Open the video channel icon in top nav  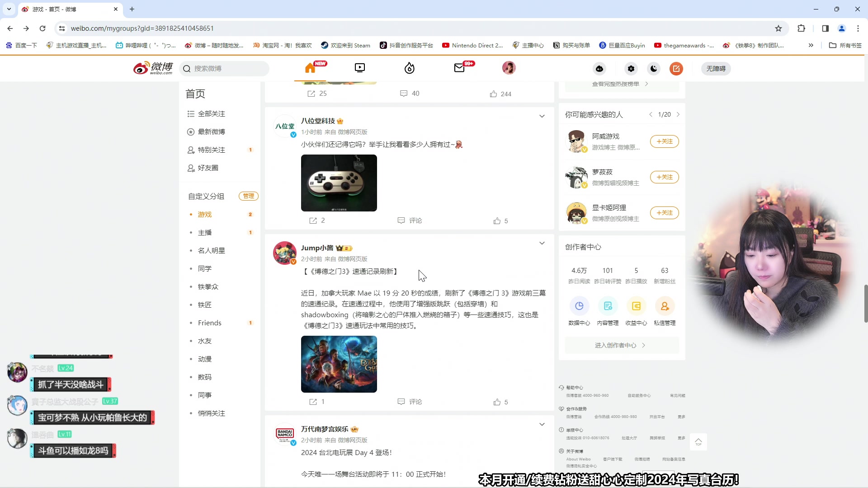point(359,68)
